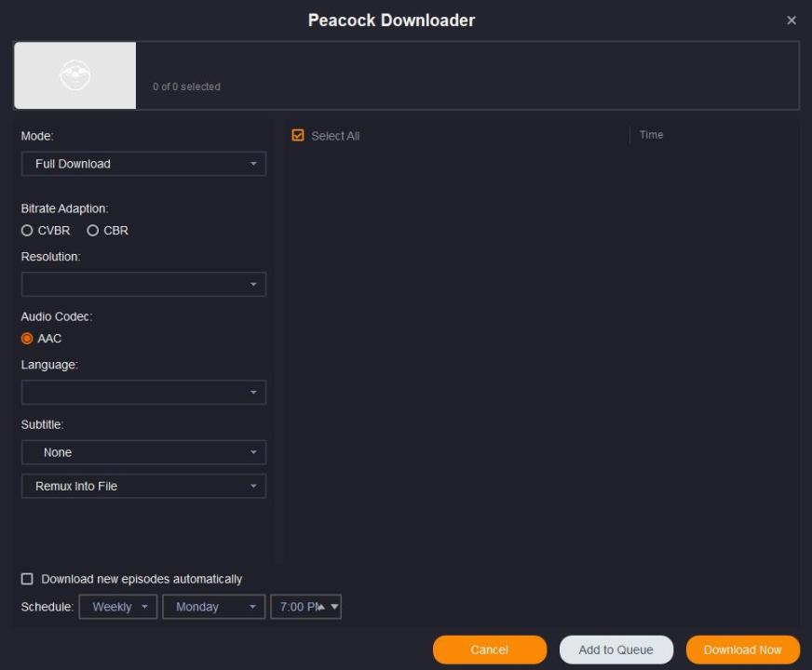Click the schedule time up arrow
The image size is (812, 670).
[x=321, y=607]
